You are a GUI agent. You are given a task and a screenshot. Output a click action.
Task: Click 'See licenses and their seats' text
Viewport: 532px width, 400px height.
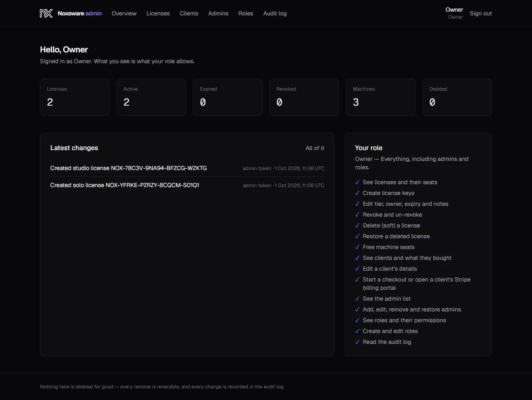coord(400,182)
